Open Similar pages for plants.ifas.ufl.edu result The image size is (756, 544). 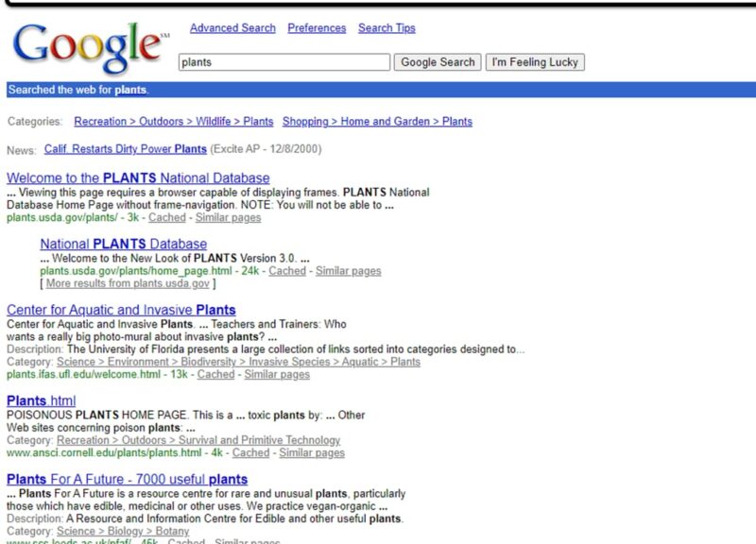tap(277, 374)
